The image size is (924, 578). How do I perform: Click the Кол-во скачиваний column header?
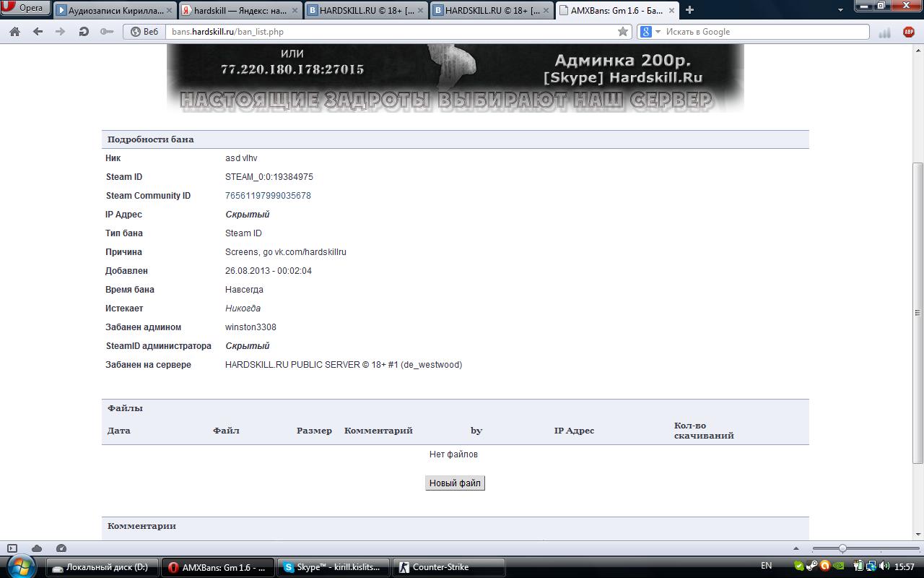(x=704, y=431)
